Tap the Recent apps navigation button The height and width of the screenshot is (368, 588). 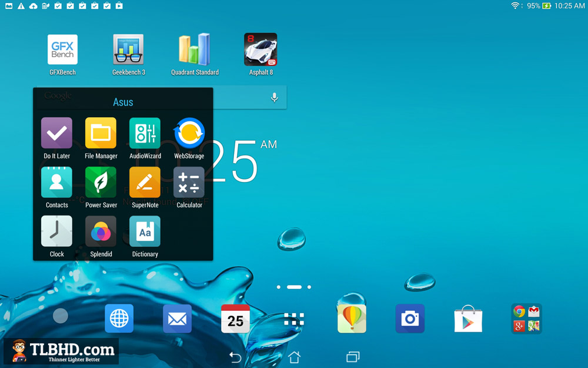[353, 357]
